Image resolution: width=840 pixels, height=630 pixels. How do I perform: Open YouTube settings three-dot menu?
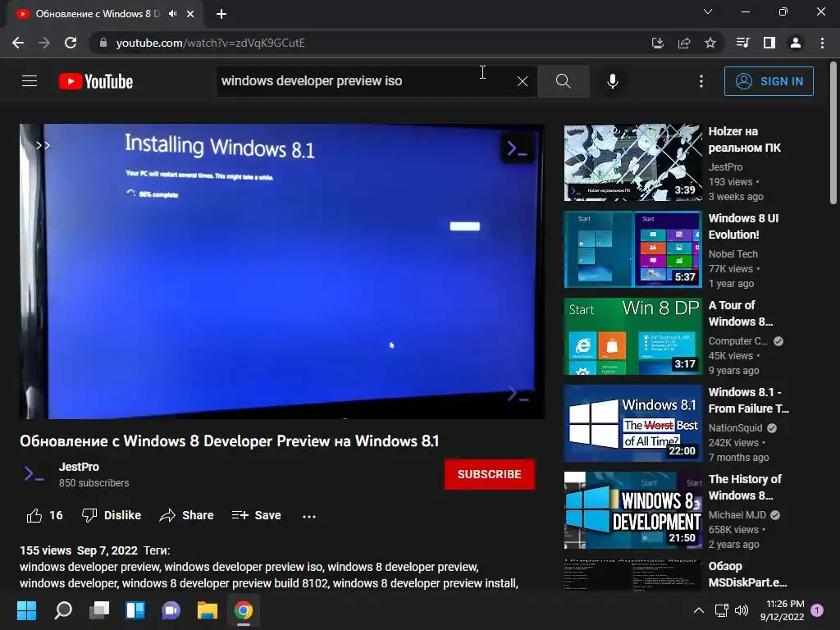click(701, 81)
